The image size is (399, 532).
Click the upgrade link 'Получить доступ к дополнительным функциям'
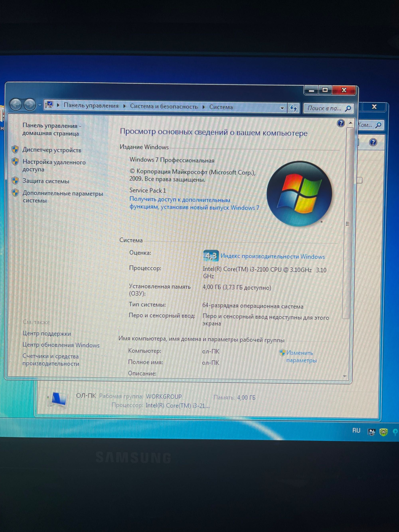194,203
